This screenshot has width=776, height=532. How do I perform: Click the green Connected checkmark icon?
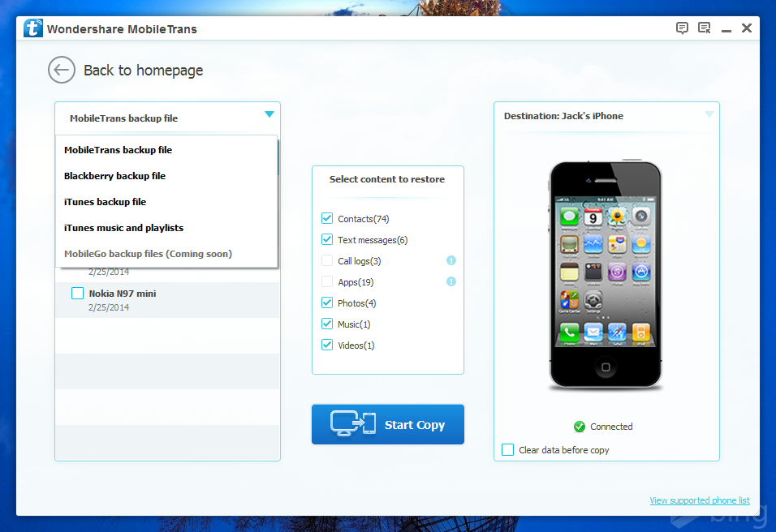pos(580,427)
